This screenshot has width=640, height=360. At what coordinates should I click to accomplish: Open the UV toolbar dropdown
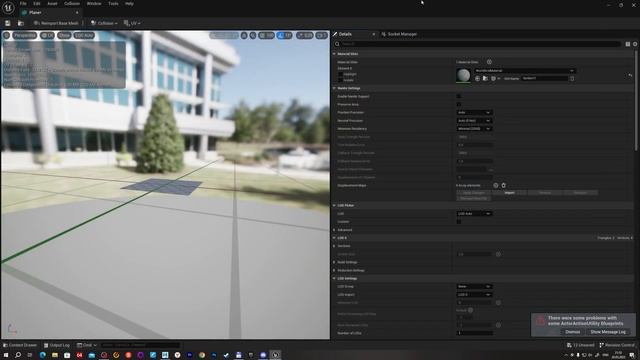coord(132,23)
